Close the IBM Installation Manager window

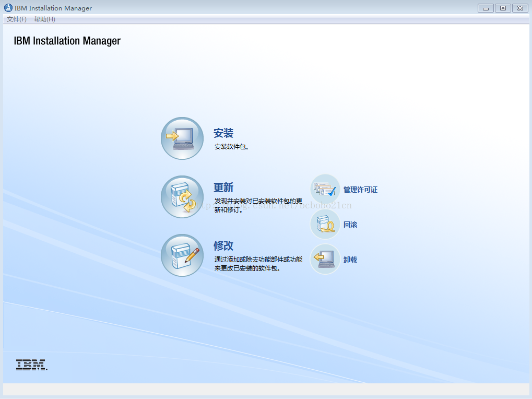click(520, 8)
